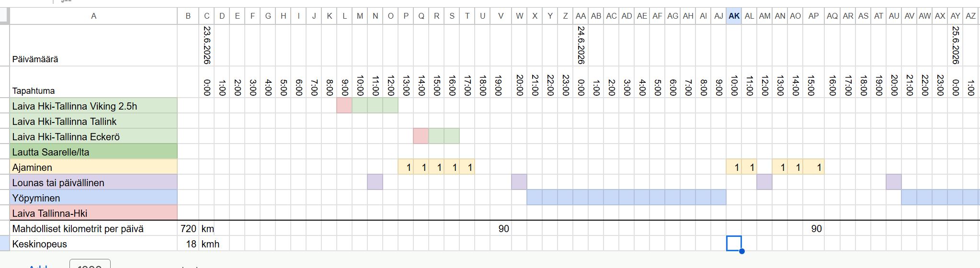Select the 'Tapahtuma' label cell
Image resolution: width=980 pixels, height=268 pixels.
tap(93, 82)
